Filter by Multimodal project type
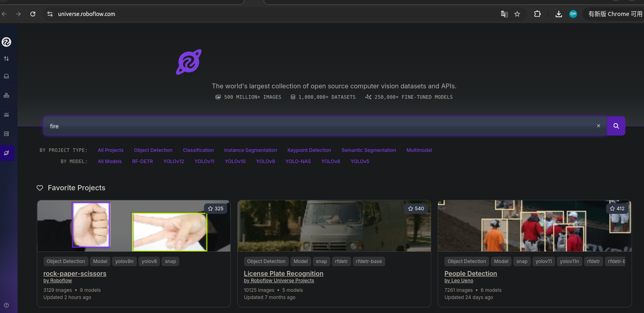 pyautogui.click(x=419, y=150)
